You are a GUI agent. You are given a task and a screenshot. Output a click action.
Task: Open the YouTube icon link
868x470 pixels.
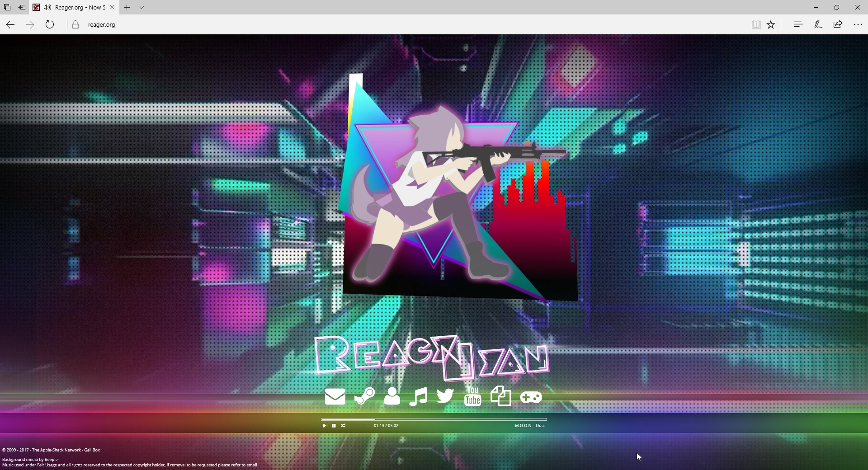click(x=473, y=396)
